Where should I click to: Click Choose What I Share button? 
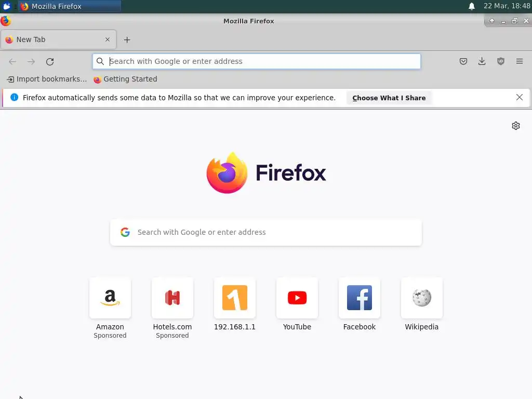[x=389, y=98]
